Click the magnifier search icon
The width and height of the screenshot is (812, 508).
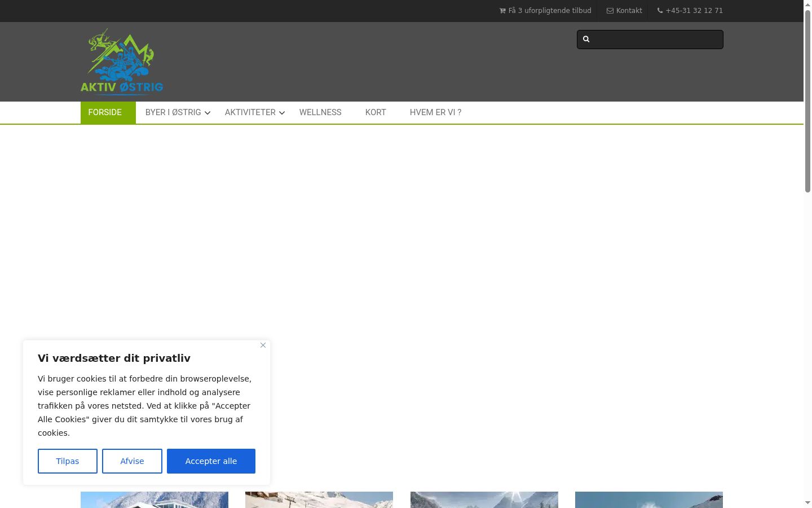(586, 39)
